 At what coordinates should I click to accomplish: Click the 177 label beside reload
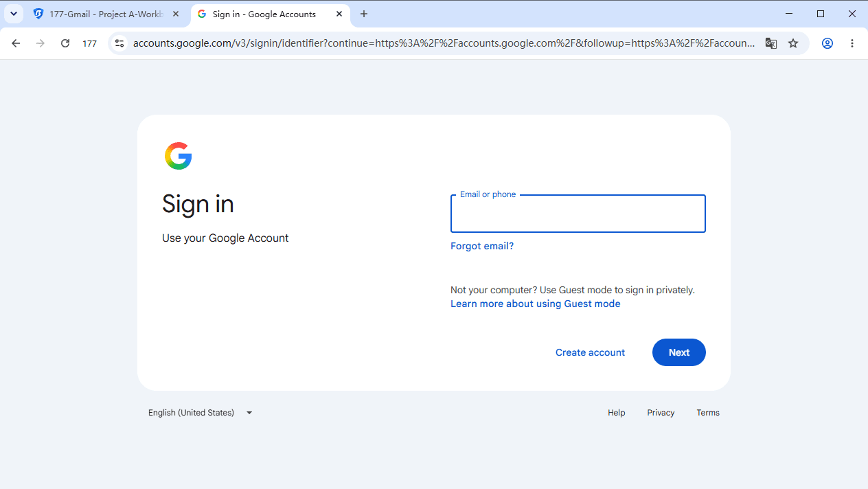(x=90, y=43)
